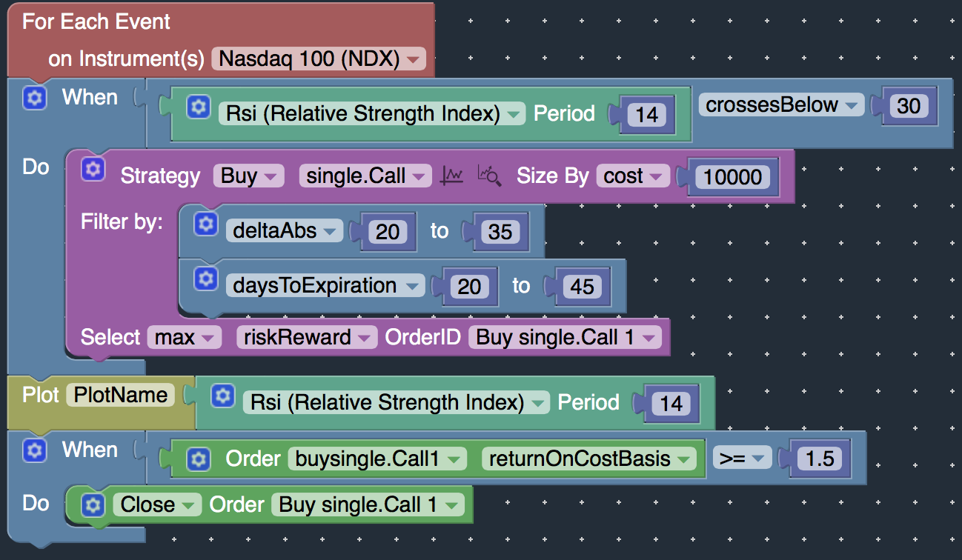Edit deltaAbs lower bound 20
962x560 pixels.
click(x=387, y=232)
